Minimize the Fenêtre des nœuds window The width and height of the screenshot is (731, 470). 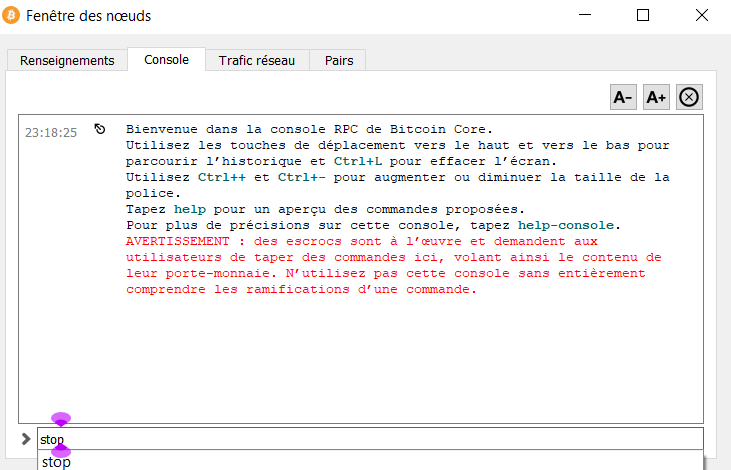[585, 15]
